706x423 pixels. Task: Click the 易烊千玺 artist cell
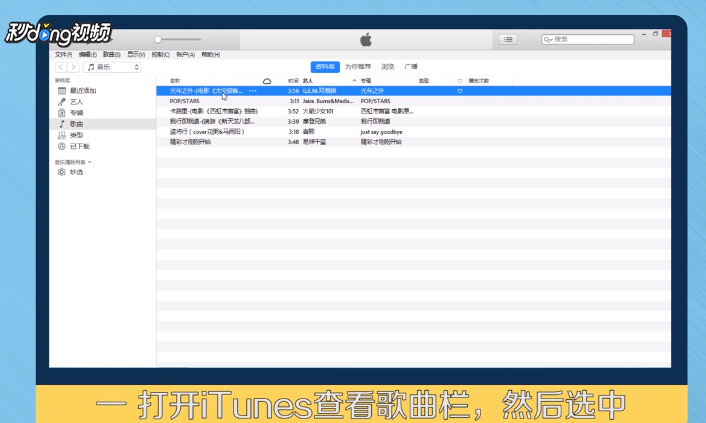[x=314, y=142]
